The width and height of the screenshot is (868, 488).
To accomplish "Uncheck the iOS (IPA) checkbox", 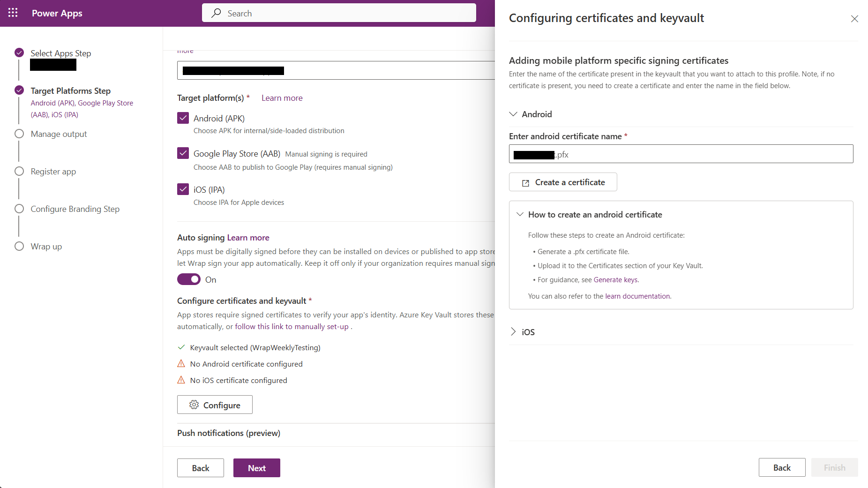I will pyautogui.click(x=183, y=189).
